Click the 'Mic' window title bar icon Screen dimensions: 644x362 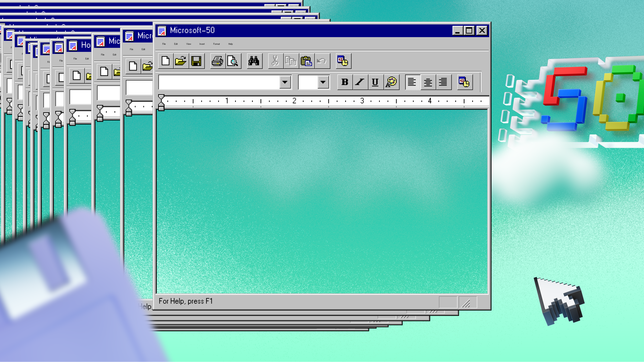(x=100, y=41)
